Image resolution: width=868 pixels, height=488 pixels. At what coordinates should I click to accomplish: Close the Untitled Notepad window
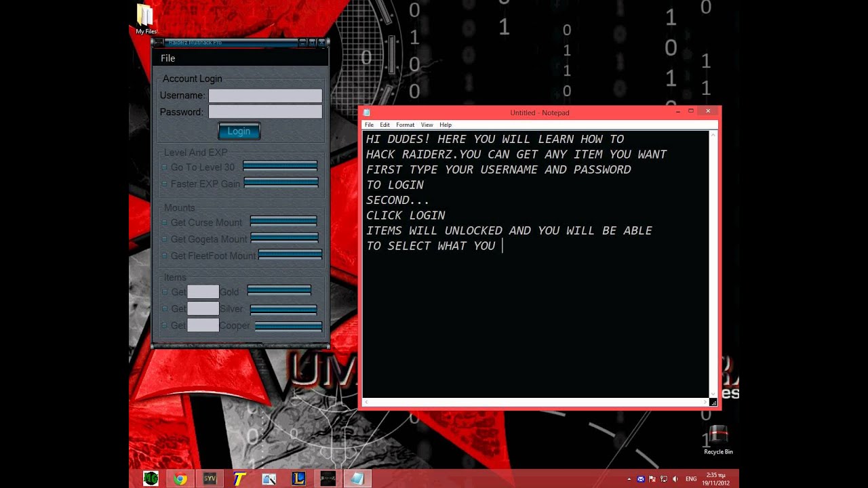(x=708, y=111)
